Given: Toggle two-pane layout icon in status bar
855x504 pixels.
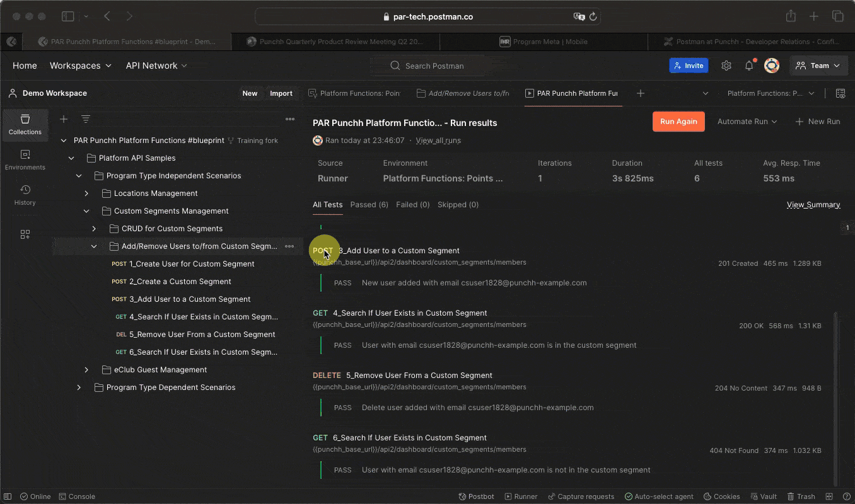Looking at the screenshot, I should [x=830, y=496].
